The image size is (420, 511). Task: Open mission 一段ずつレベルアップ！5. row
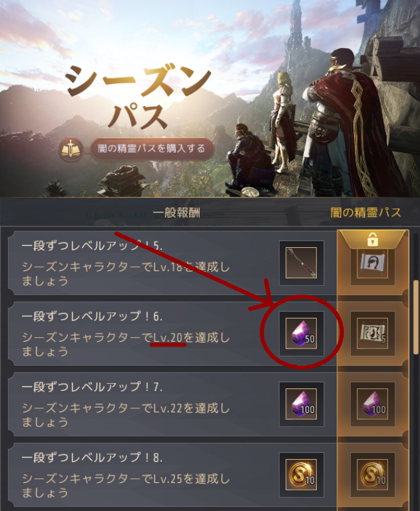(172, 263)
